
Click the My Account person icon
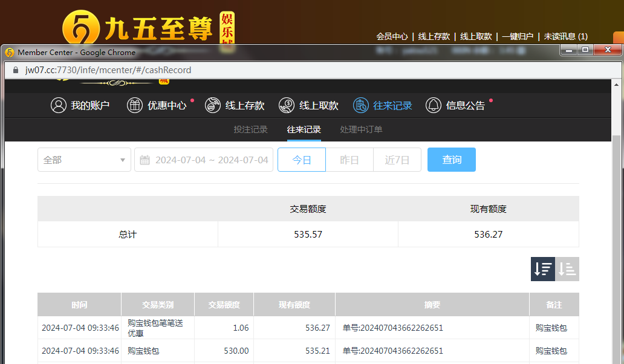coord(59,105)
